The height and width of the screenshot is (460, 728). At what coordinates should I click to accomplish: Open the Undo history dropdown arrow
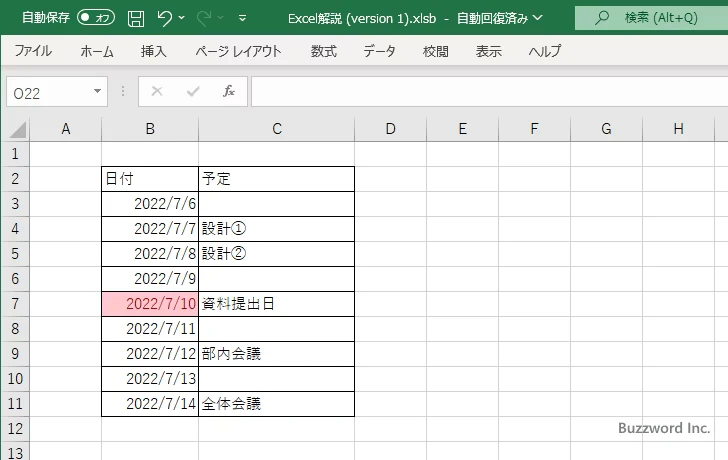pyautogui.click(x=182, y=18)
